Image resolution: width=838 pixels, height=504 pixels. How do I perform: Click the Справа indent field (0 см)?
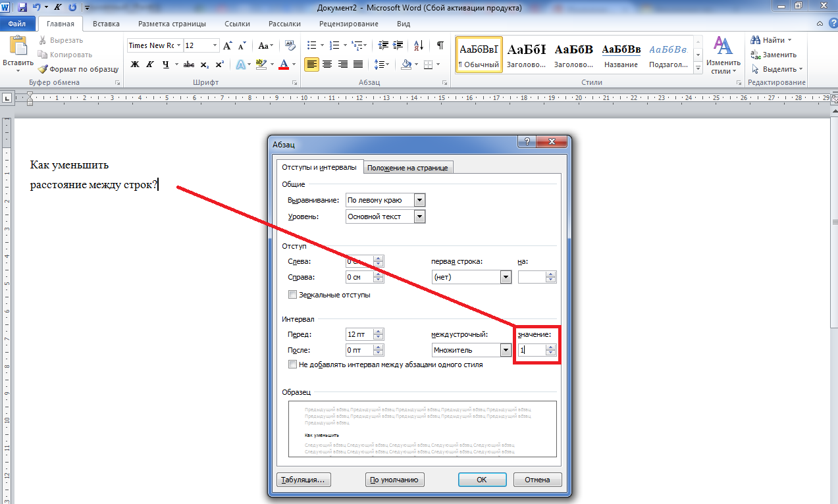click(x=359, y=277)
